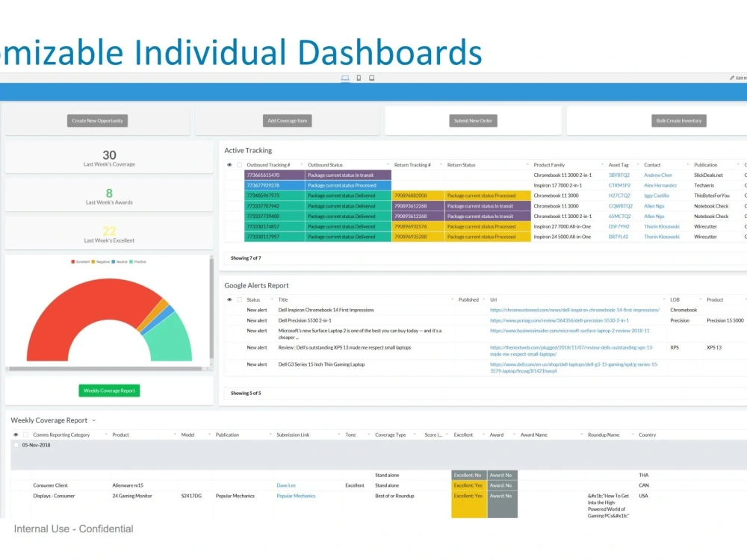The image size is (747, 560).
Task: Open the Outbound Status column menu arrow
Action: point(388,165)
